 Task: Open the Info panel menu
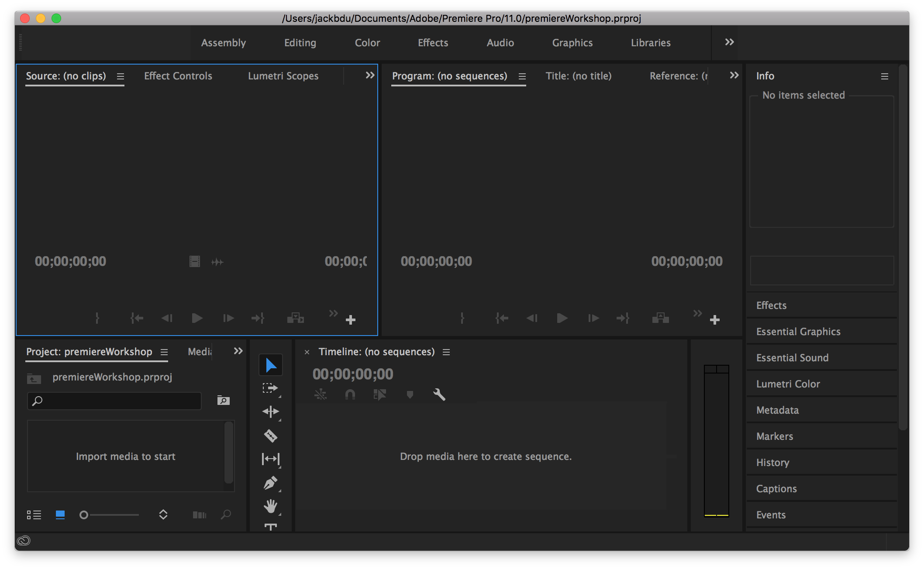(884, 76)
